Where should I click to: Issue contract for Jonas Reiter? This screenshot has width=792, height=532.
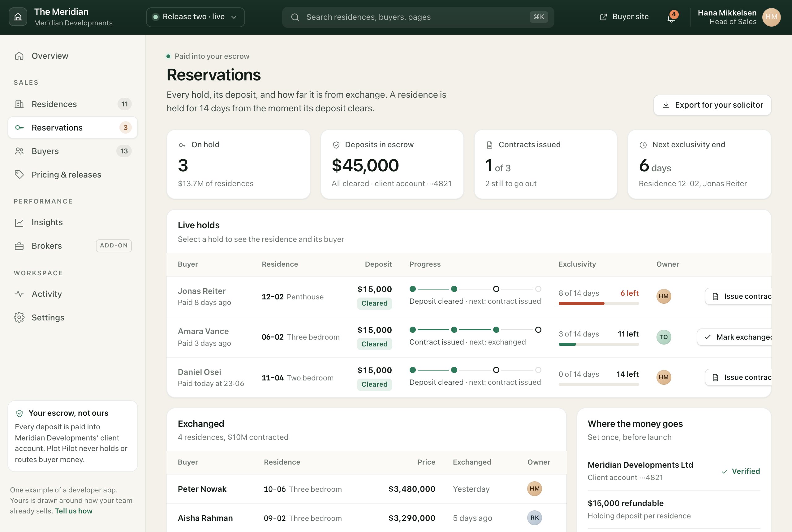point(738,296)
